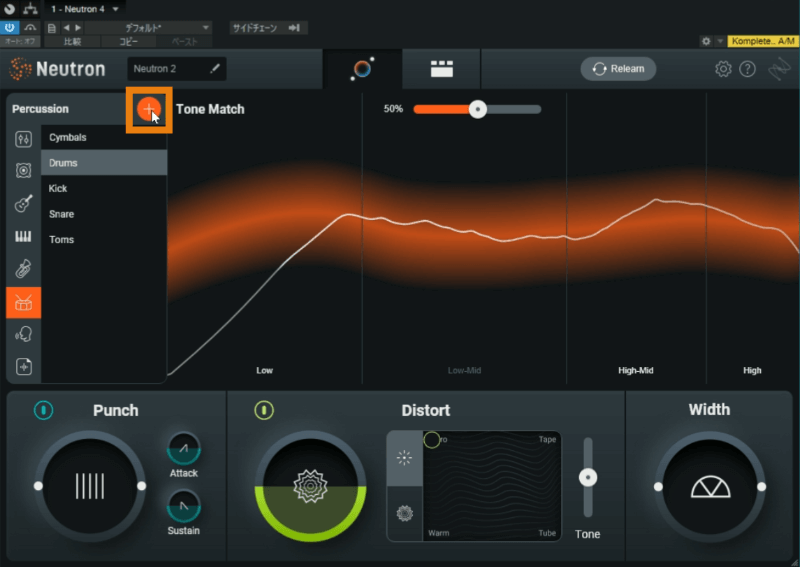Image resolution: width=800 pixels, height=567 pixels.
Task: Open the host routing tree icon
Action: [30, 9]
